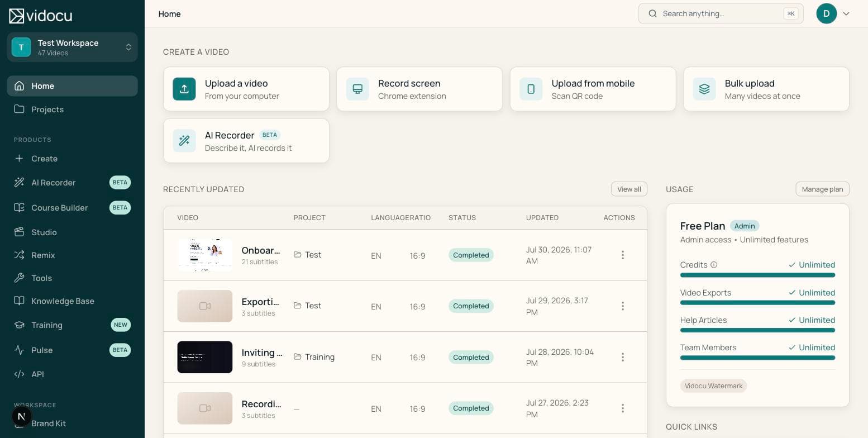Navigate to Brand Kit in sidebar

click(73, 423)
